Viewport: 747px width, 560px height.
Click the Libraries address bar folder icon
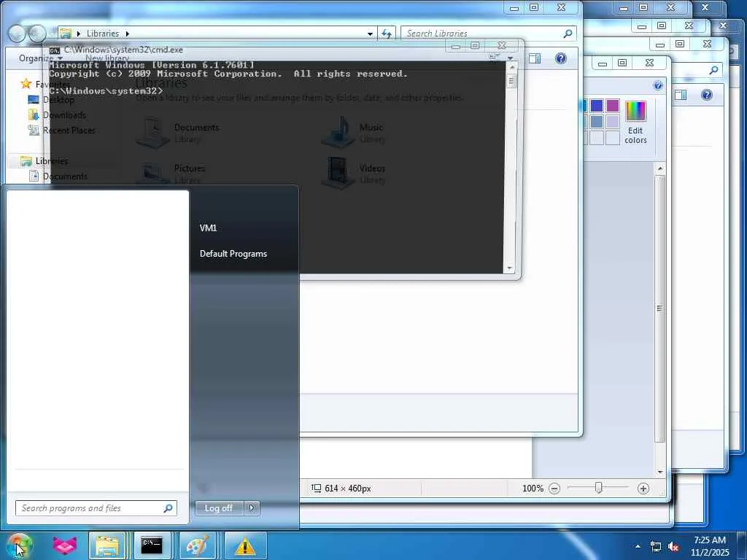tap(66, 34)
